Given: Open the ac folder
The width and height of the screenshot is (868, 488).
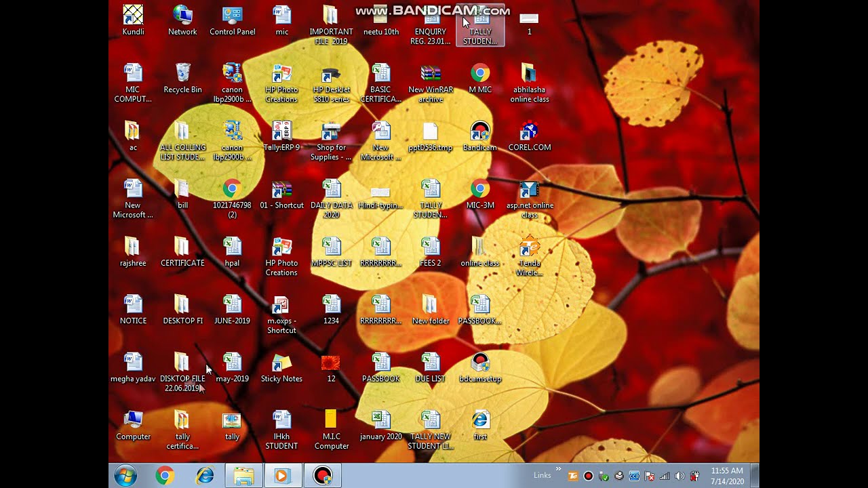Looking at the screenshot, I should click(x=133, y=136).
